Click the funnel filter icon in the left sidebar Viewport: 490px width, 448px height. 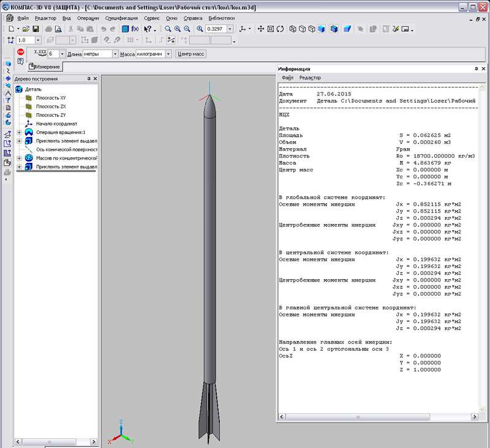click(x=8, y=100)
